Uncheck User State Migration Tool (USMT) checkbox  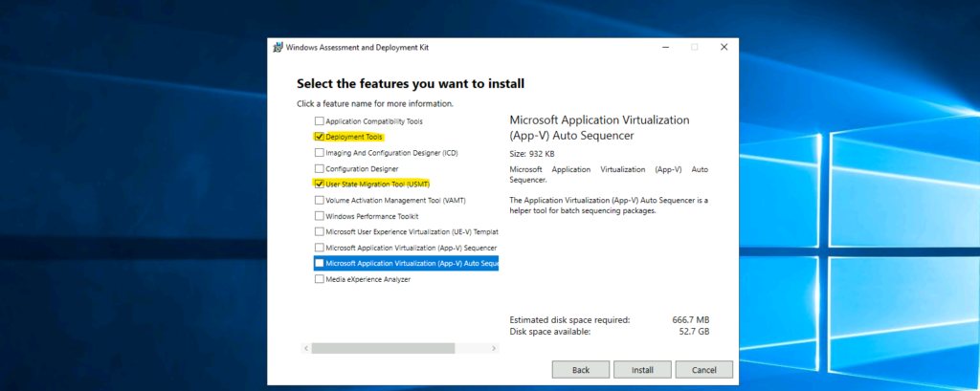tap(320, 185)
